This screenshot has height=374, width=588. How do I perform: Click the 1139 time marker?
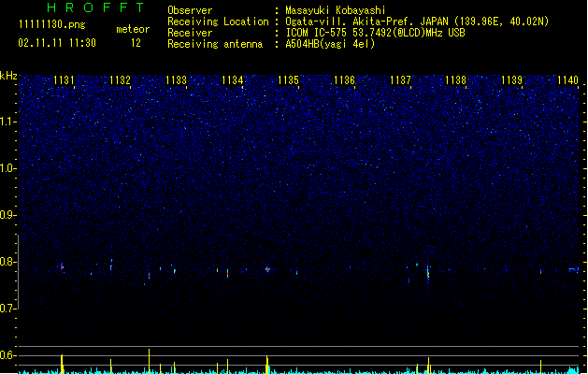pos(512,80)
